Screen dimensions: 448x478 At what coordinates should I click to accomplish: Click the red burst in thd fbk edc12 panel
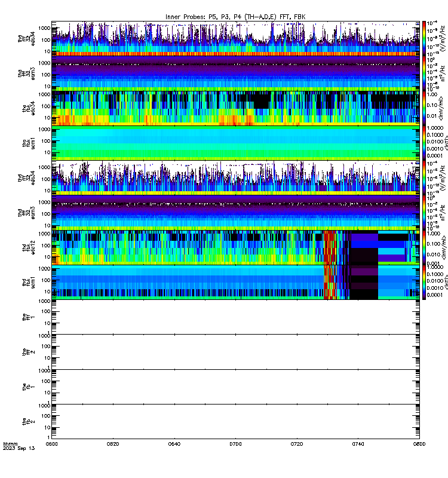coord(330,248)
